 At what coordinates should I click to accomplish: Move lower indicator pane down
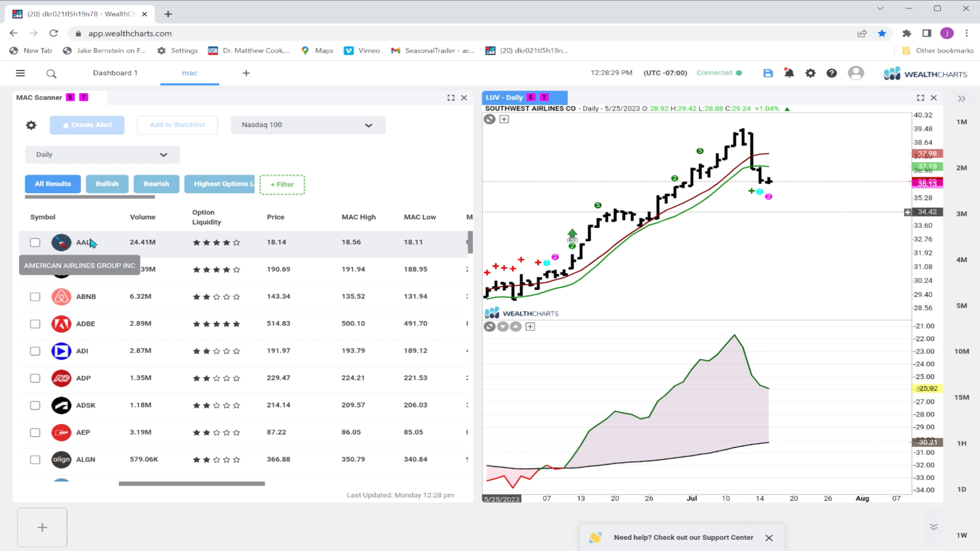(x=503, y=327)
